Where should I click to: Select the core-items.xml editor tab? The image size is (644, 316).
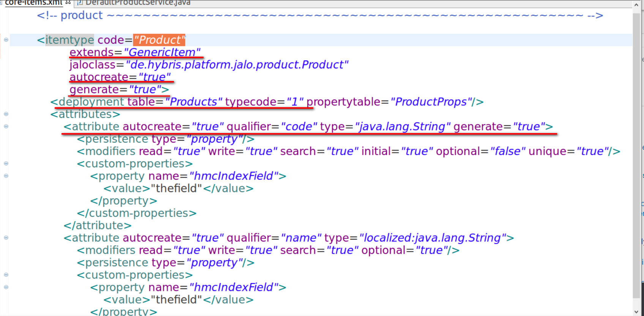click(33, 3)
